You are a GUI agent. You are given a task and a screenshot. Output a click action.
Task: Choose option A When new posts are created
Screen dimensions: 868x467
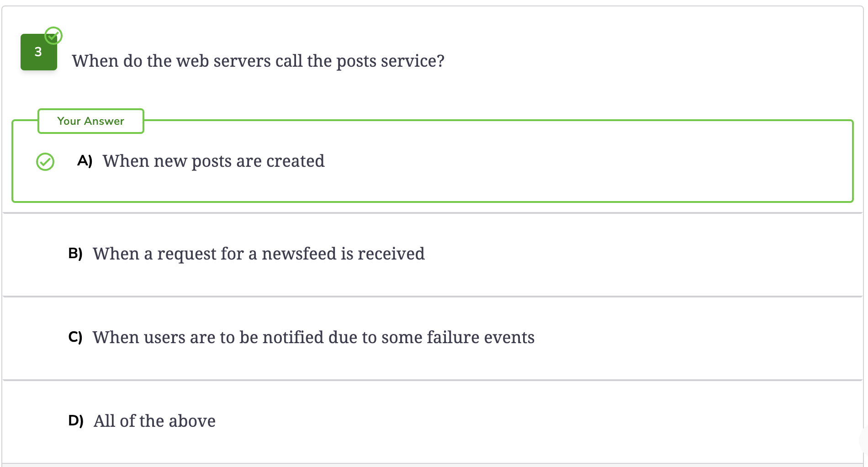(432, 161)
